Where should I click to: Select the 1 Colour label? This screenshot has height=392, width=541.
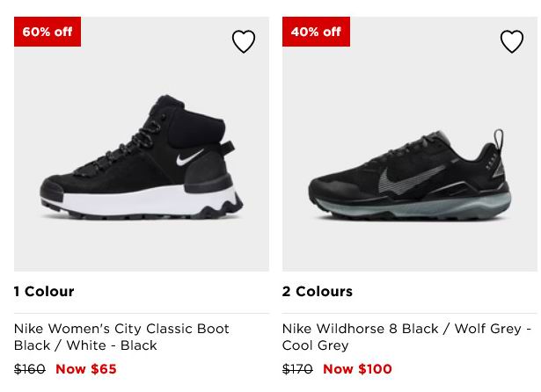[44, 291]
